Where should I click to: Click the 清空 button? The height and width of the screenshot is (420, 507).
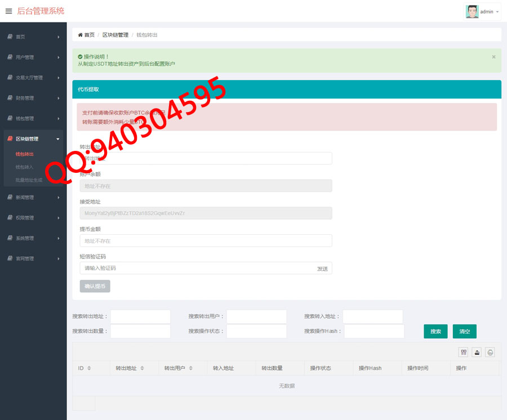464,332
